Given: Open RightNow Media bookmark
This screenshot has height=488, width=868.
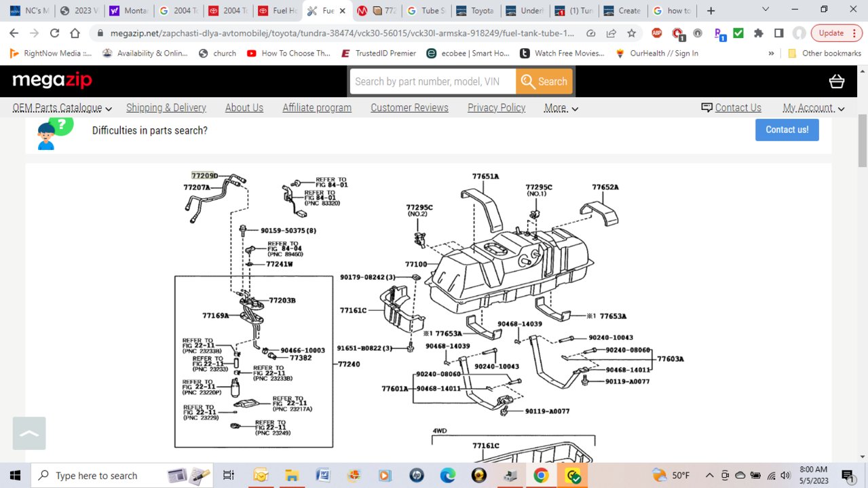Looking at the screenshot, I should [x=51, y=53].
